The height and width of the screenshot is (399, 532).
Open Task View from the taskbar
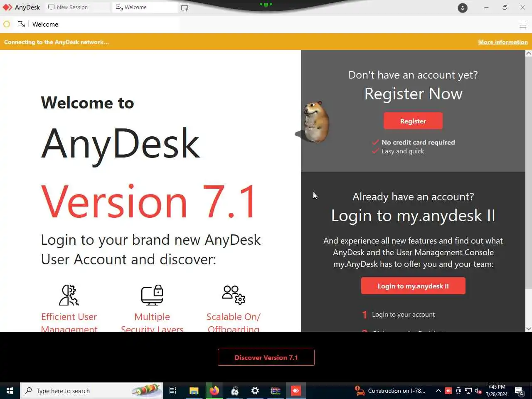[x=173, y=391]
